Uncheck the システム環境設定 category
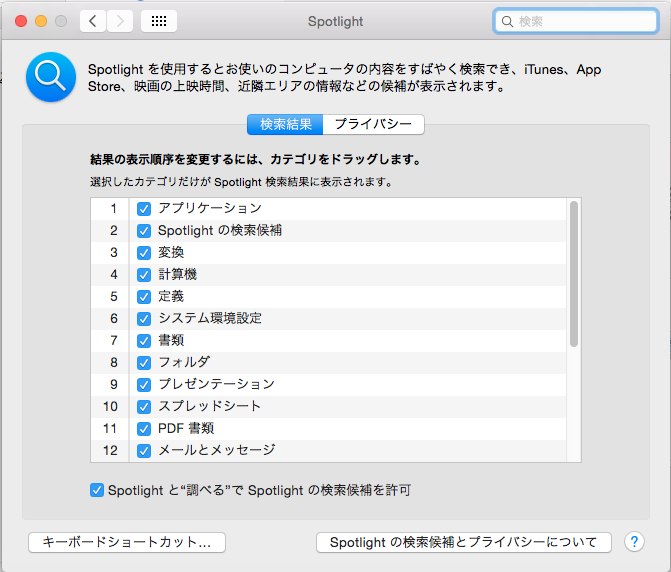671x572 pixels. point(144,319)
